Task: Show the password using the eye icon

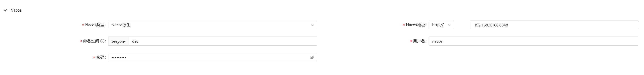Action: pos(312,57)
